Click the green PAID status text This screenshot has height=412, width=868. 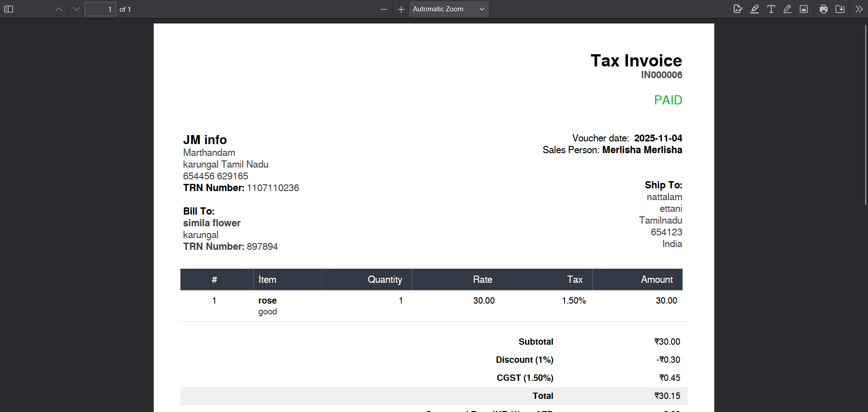pyautogui.click(x=668, y=100)
